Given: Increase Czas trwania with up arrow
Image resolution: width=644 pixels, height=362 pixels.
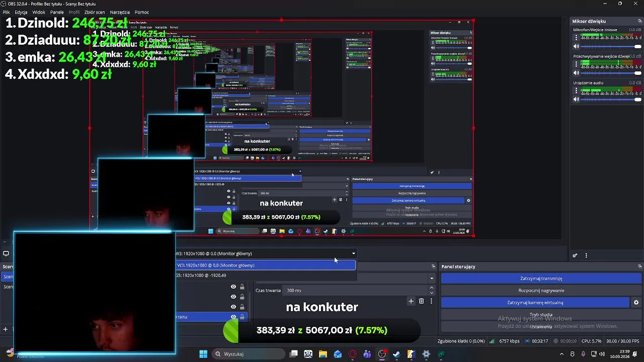Looking at the screenshot, I should click(x=431, y=288).
